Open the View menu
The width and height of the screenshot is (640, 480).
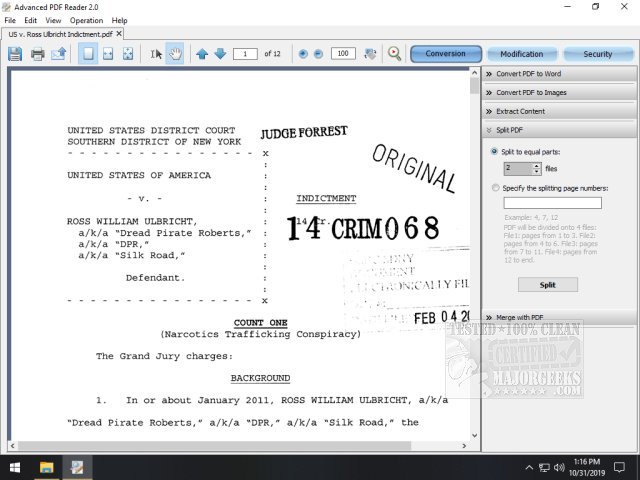click(53, 20)
